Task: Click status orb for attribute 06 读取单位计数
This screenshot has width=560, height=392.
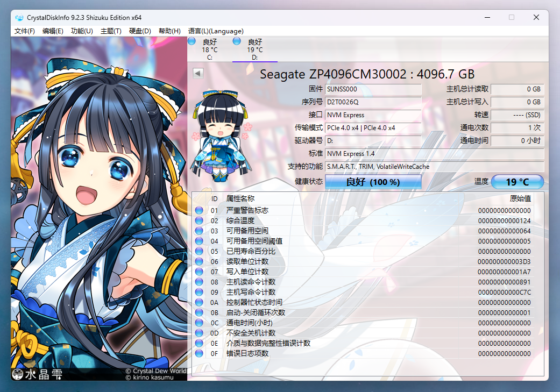Action: (x=199, y=261)
